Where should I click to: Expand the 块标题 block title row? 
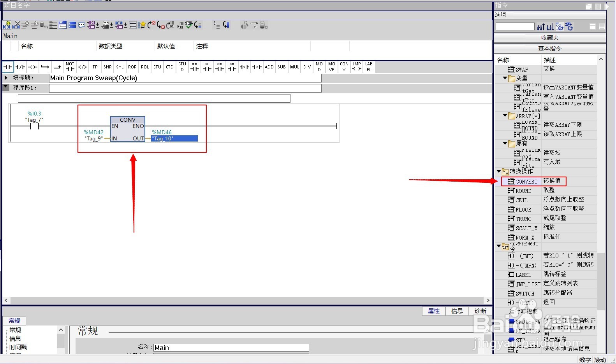point(6,78)
